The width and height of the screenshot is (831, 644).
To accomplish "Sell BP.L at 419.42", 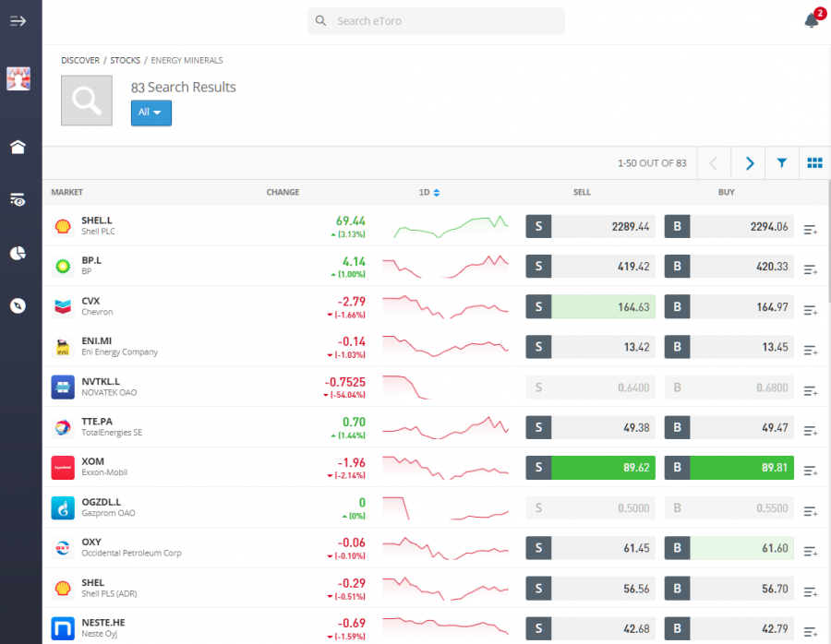I will coord(590,267).
